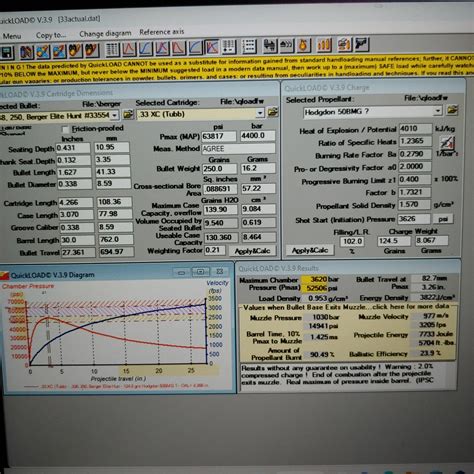
Task: Open the propellant file folder icon
Action: click(x=452, y=110)
